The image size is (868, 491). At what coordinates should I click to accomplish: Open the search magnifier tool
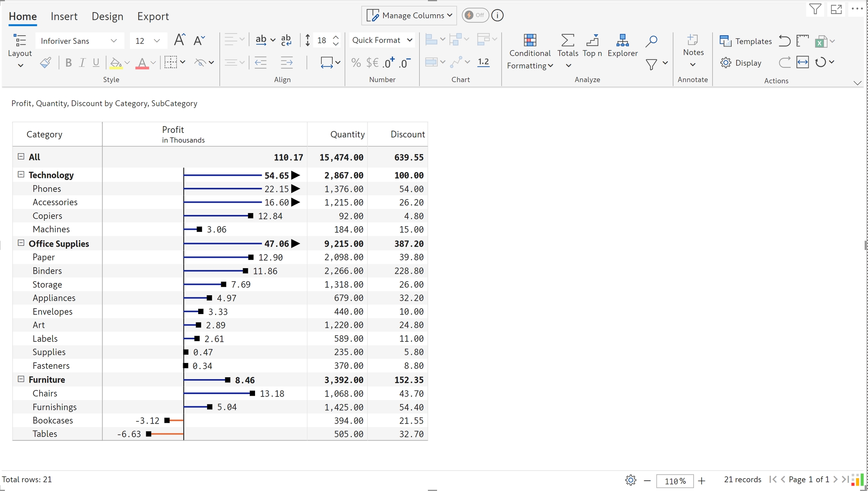651,41
